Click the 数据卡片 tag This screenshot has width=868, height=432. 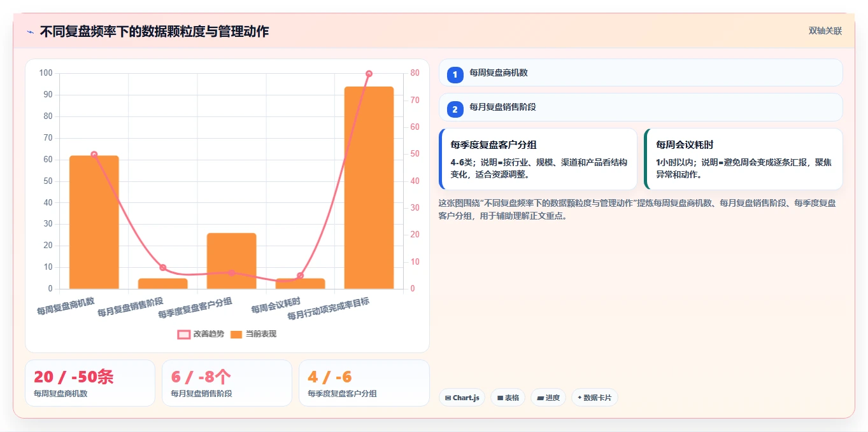(594, 398)
